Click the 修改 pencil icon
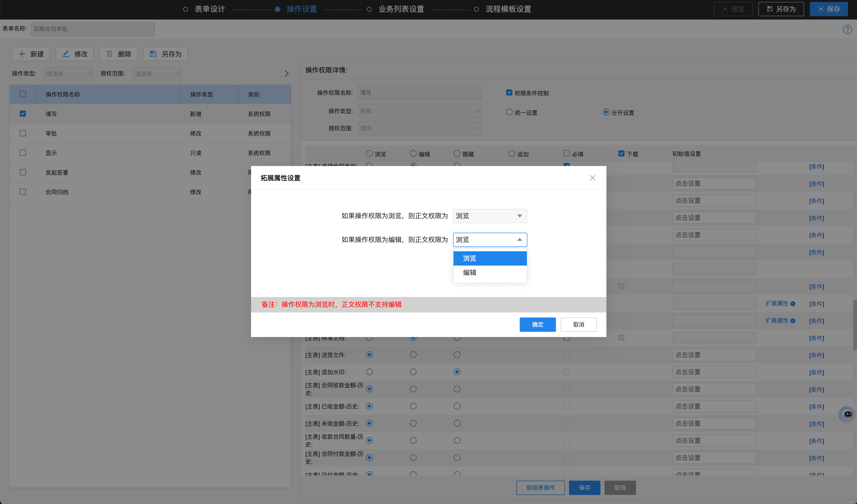 tap(66, 54)
